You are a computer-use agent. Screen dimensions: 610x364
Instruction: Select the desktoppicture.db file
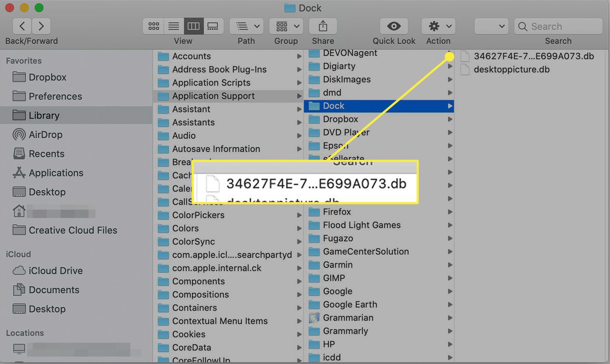pos(511,69)
